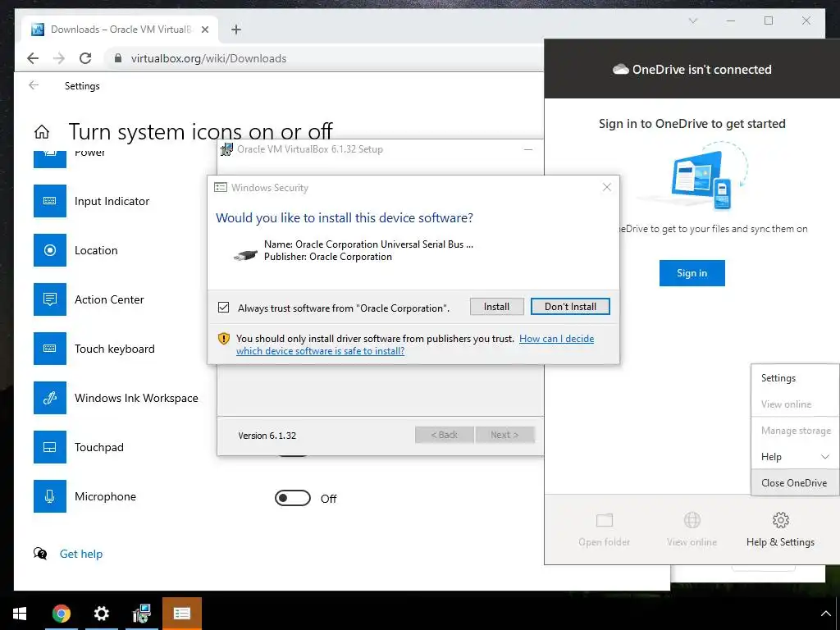This screenshot has width=840, height=630.
Task: Click the Don't Install button
Action: 570,307
